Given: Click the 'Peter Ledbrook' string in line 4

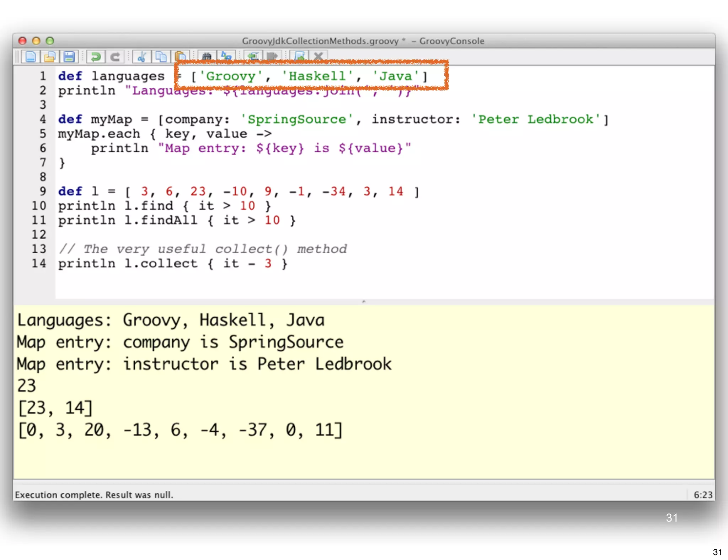Looking at the screenshot, I should click(x=536, y=119).
